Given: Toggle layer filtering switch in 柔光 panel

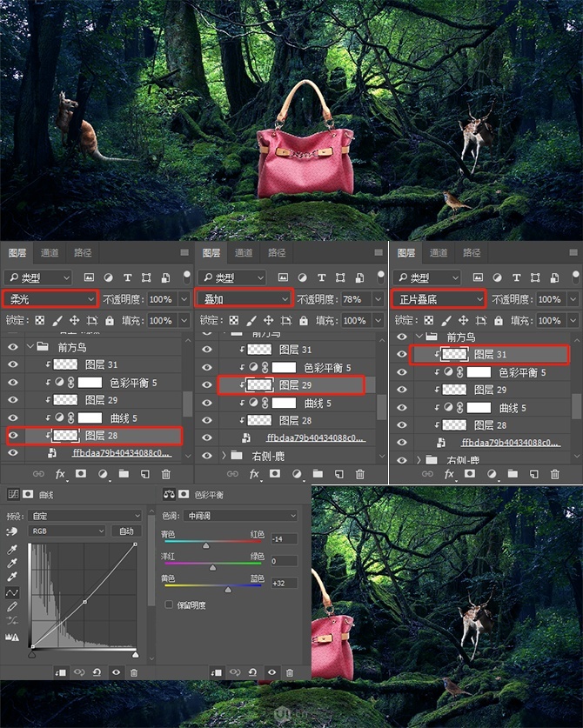Looking at the screenshot, I should coord(187,277).
